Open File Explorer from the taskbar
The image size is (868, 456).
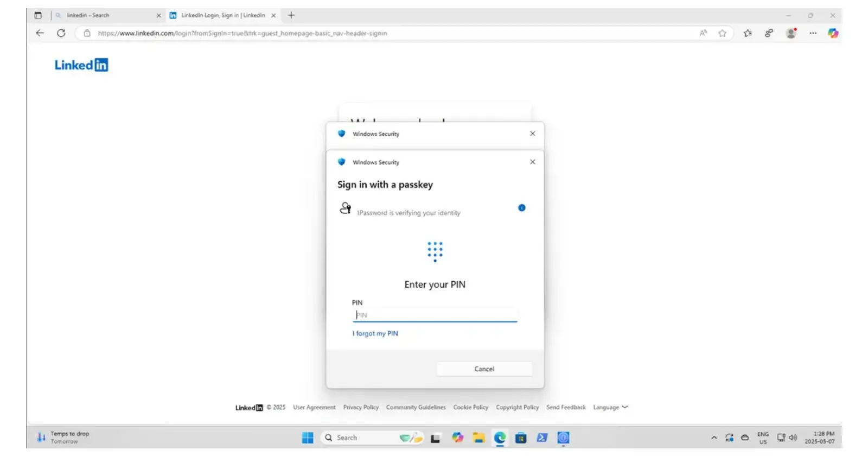478,438
